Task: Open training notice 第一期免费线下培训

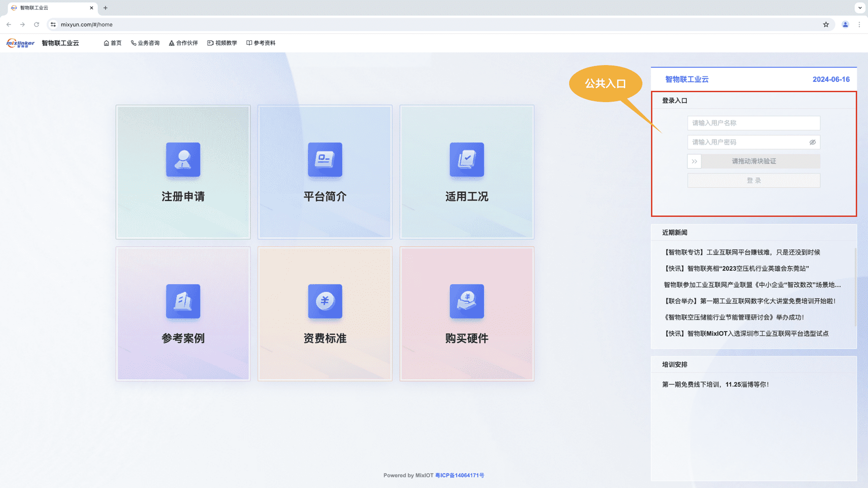Action: click(x=715, y=385)
